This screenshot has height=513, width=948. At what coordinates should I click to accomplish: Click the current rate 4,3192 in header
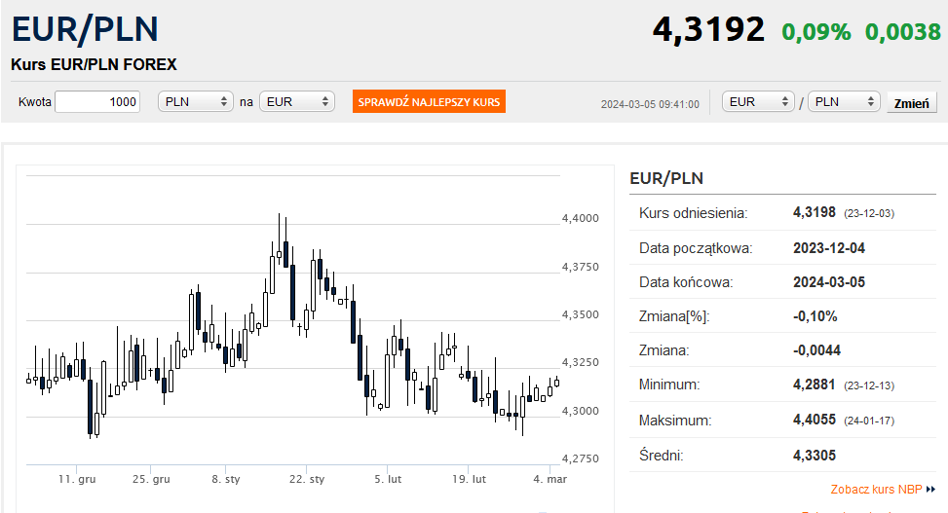click(x=708, y=30)
